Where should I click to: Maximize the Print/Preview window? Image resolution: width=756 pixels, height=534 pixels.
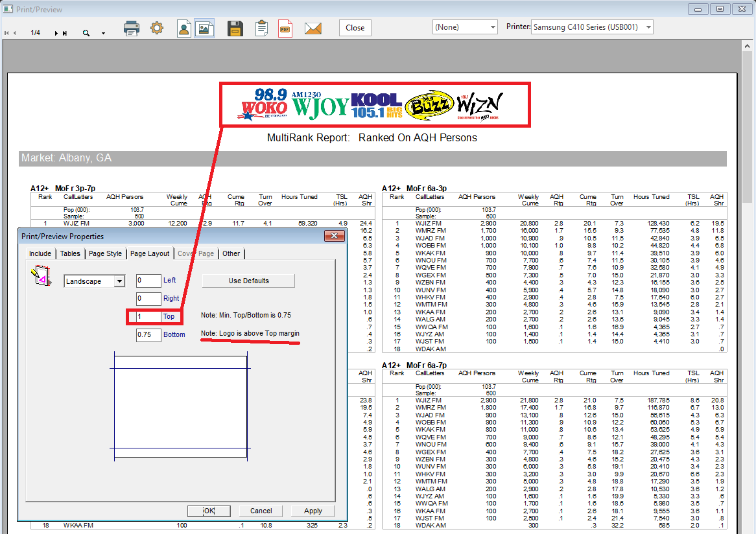(x=720, y=8)
